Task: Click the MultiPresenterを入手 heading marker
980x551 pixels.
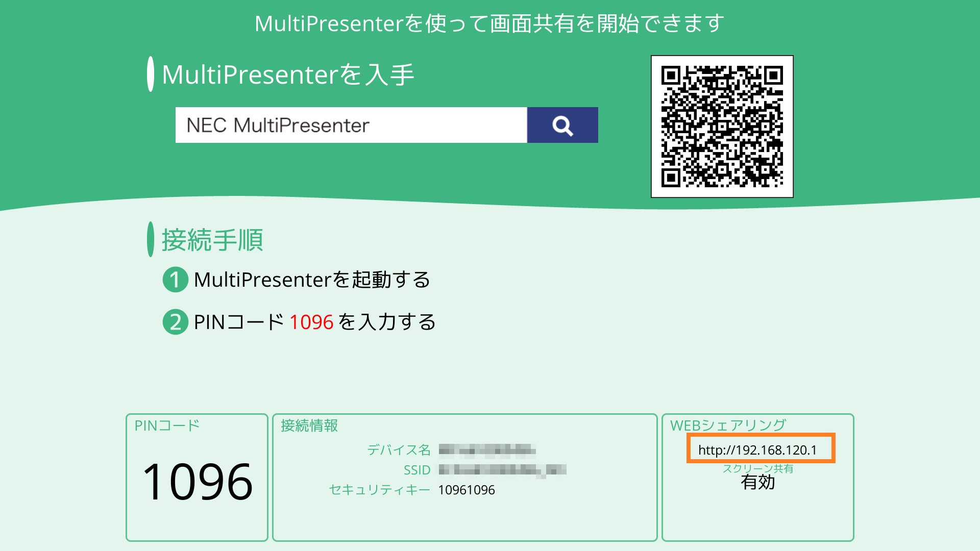Action: [150, 73]
